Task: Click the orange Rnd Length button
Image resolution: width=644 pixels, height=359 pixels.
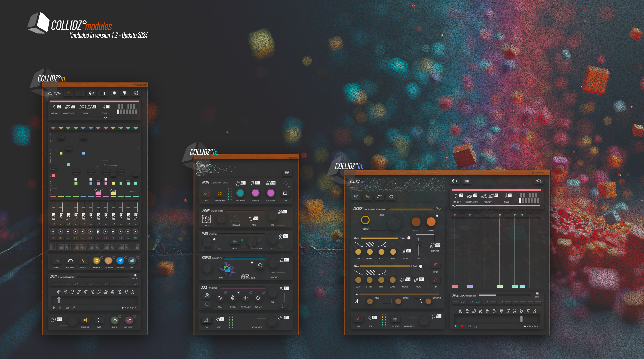Action: pos(108,261)
